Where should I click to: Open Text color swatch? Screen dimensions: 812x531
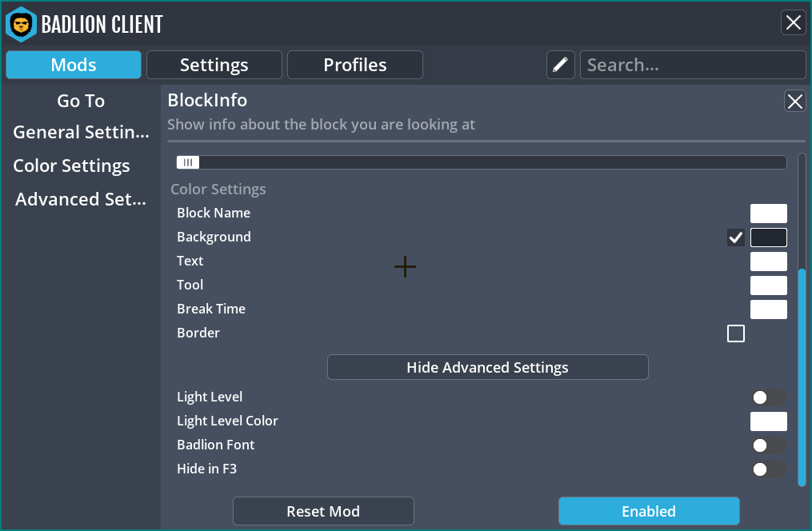click(769, 262)
